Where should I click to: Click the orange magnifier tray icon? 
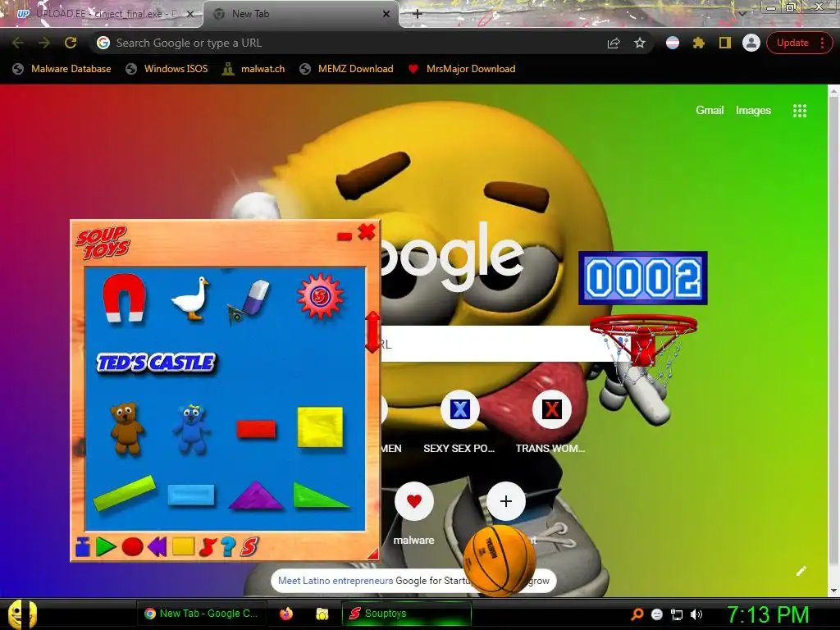(x=637, y=614)
